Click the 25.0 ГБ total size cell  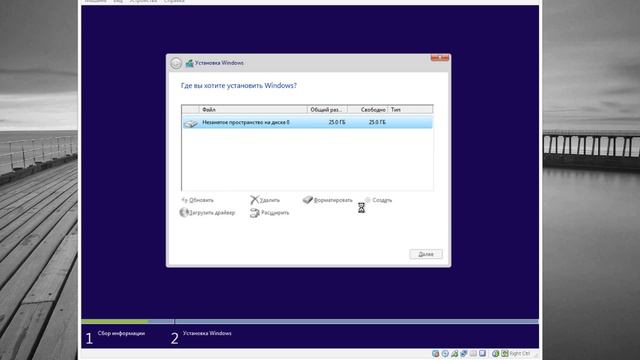337,122
